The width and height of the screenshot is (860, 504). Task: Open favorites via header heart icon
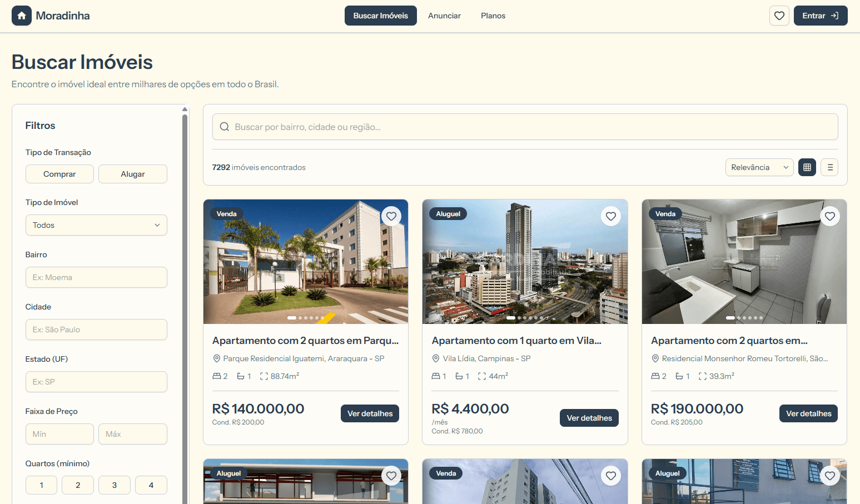click(x=779, y=16)
